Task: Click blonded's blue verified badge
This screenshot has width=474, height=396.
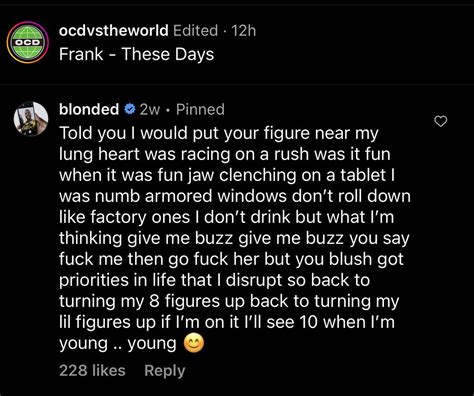Action: tap(130, 109)
